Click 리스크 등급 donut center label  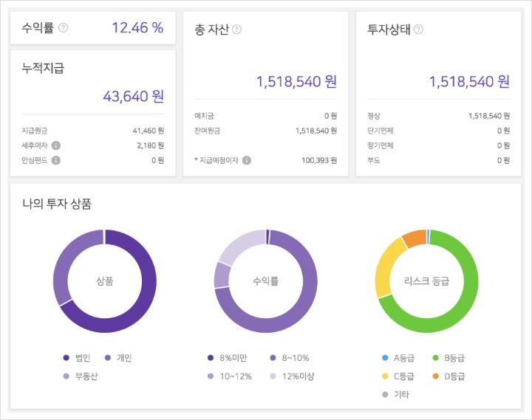[x=426, y=281]
